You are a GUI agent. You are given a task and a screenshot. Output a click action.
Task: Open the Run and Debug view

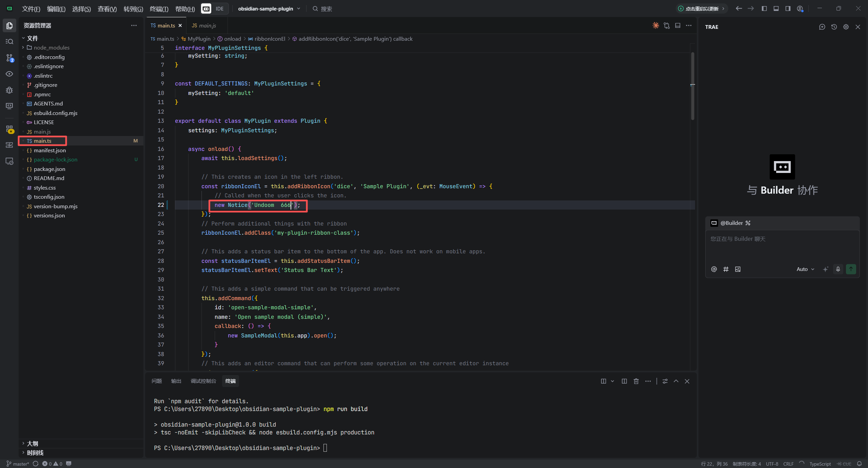coord(9,90)
